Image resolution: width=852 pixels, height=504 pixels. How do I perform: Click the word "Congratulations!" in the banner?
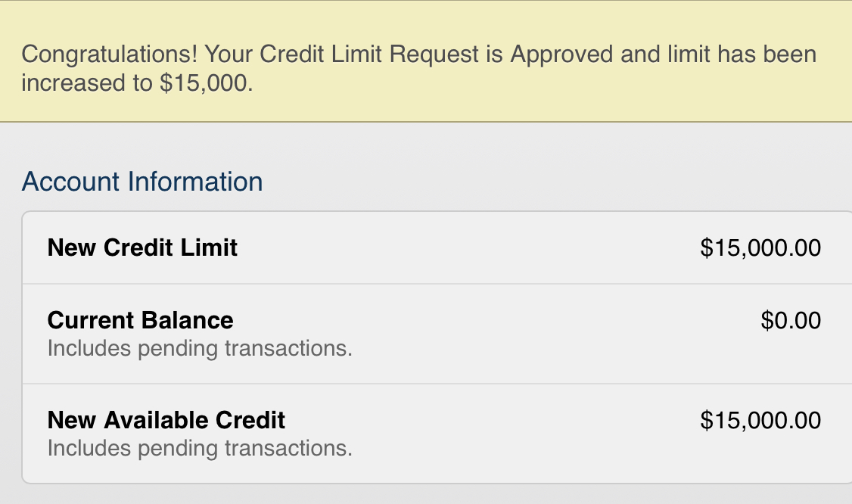pyautogui.click(x=110, y=54)
